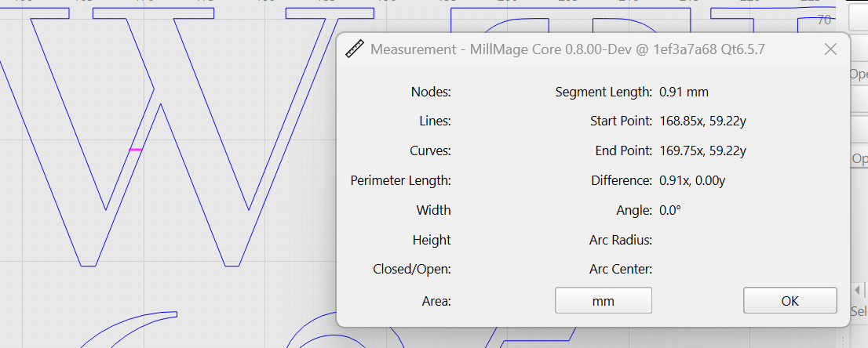Close the Measurement dialog
Image resolution: width=868 pixels, height=348 pixels.
[831, 49]
